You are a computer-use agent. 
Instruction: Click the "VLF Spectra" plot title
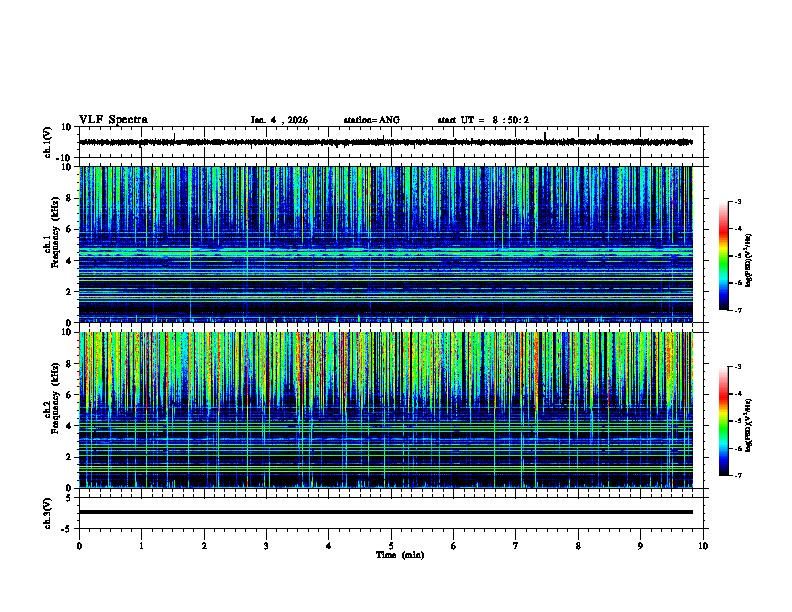(x=113, y=120)
